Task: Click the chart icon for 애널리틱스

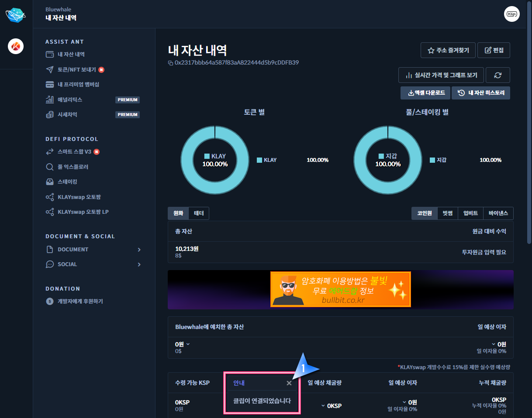Action: [50, 99]
